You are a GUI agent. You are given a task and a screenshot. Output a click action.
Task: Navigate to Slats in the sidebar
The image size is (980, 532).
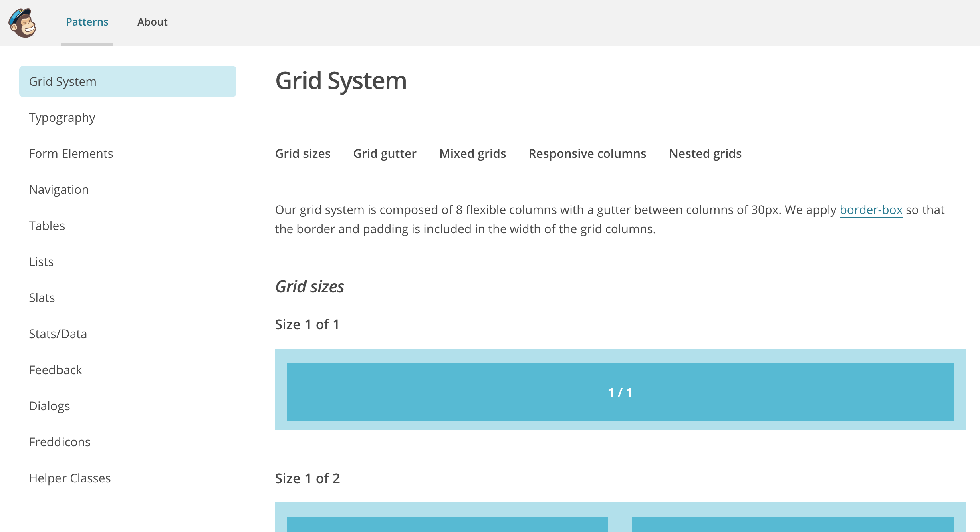(42, 298)
